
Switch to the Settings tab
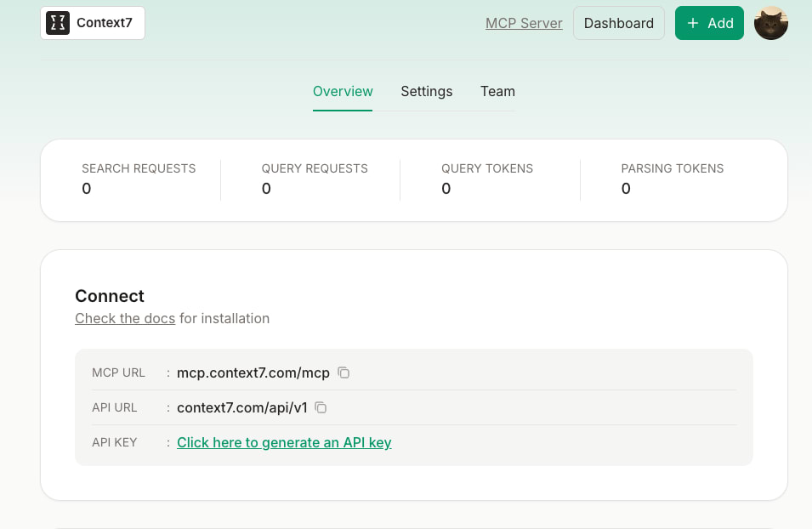pyautogui.click(x=426, y=91)
